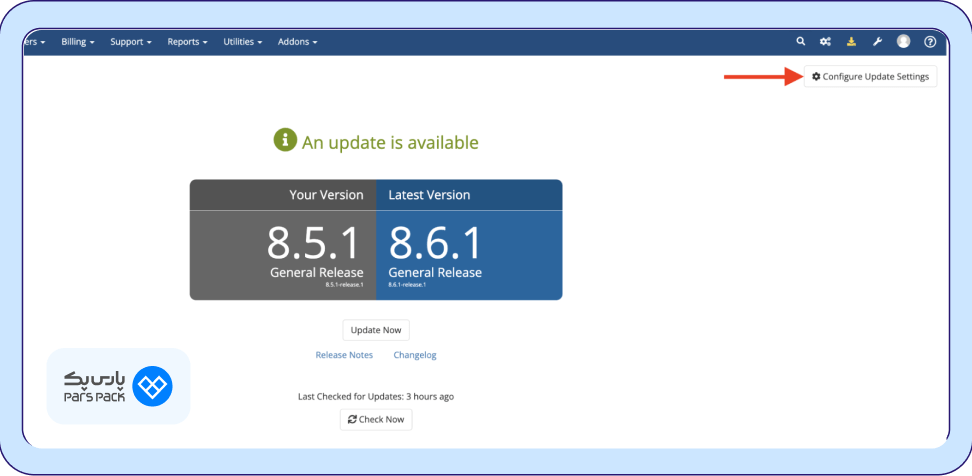This screenshot has width=972, height=476.
Task: Click the Check Now button
Action: click(x=376, y=420)
